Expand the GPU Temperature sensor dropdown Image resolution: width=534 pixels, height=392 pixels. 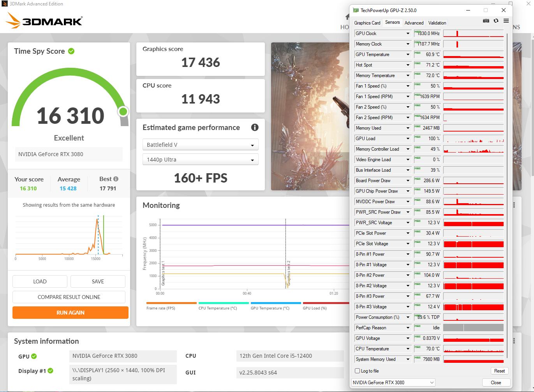pyautogui.click(x=408, y=54)
